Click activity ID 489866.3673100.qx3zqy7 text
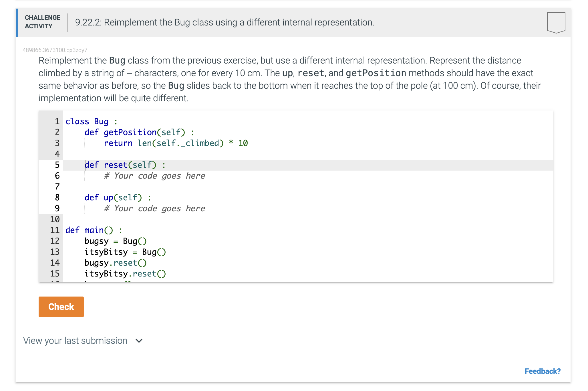Screen dimensions: 588x391 (x=55, y=50)
